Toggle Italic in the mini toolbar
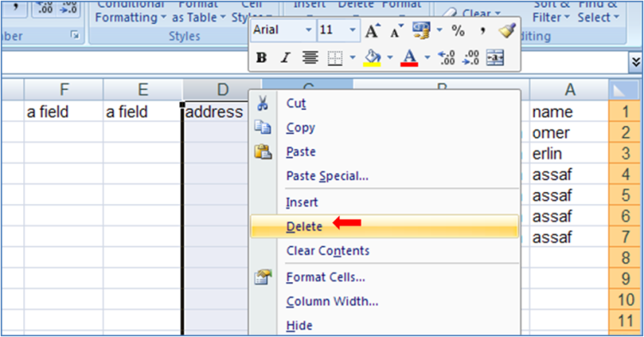 285,57
